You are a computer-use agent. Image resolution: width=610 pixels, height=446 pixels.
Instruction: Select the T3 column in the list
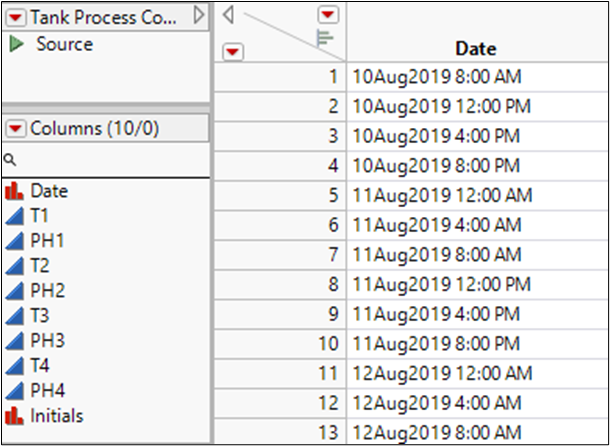(42, 315)
